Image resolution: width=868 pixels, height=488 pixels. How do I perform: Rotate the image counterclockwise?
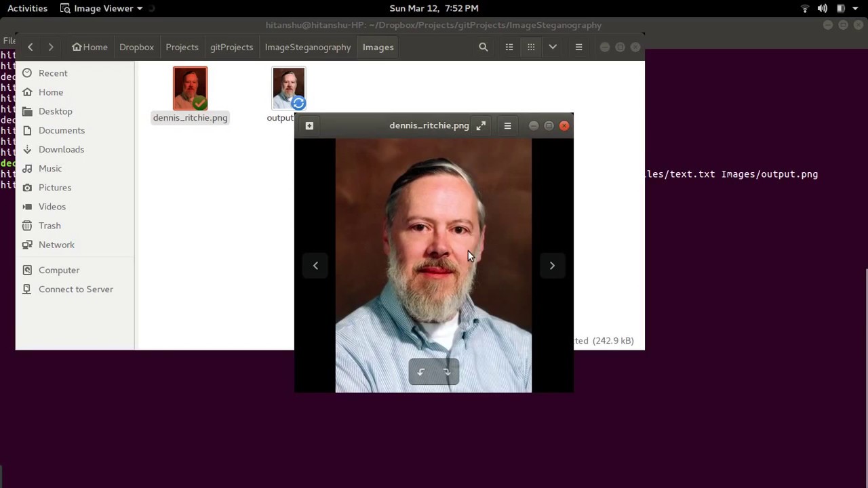tap(420, 372)
